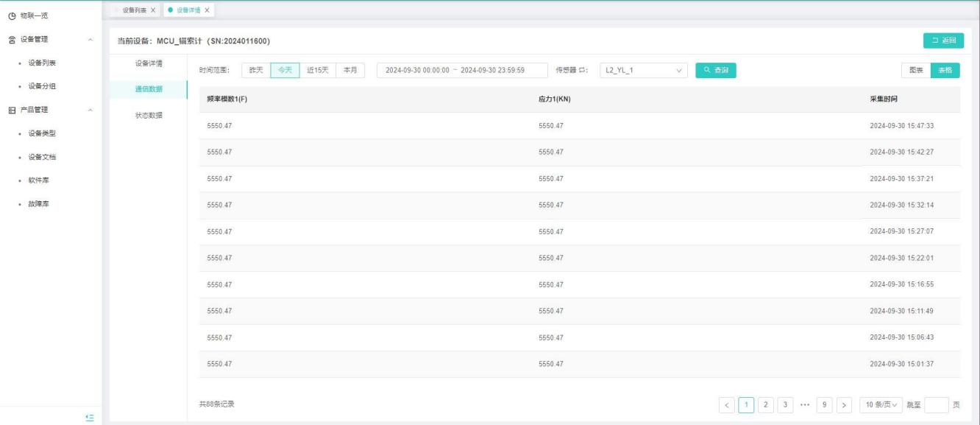This screenshot has width=980, height=425.
Task: Collapse the 产品管理 sidebar section
Action: 90,110
